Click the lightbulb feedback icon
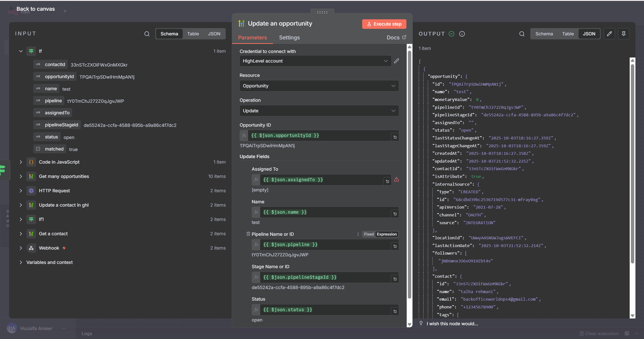 click(x=421, y=323)
